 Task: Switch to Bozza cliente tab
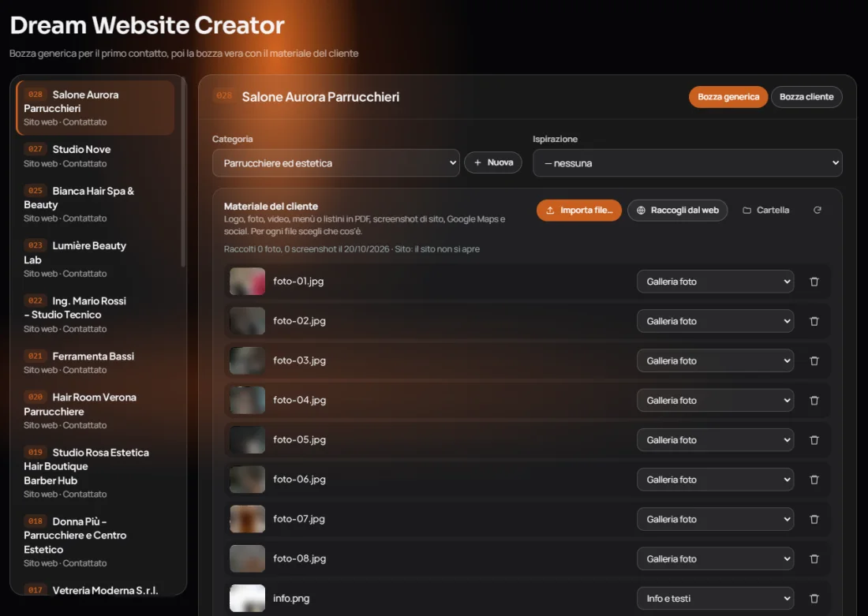[x=806, y=97]
